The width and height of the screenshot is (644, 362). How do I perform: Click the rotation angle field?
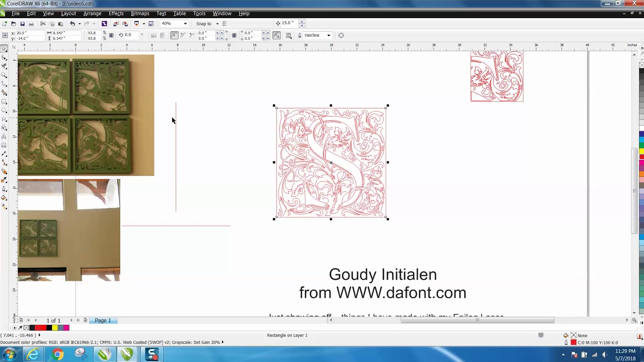pos(131,35)
